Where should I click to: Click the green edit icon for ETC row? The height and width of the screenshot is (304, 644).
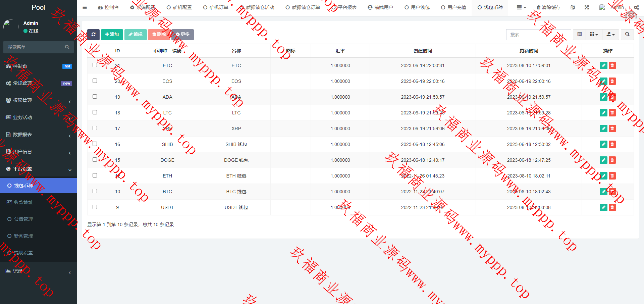[603, 65]
